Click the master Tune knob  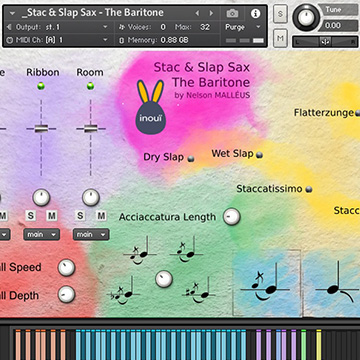[x=306, y=18]
